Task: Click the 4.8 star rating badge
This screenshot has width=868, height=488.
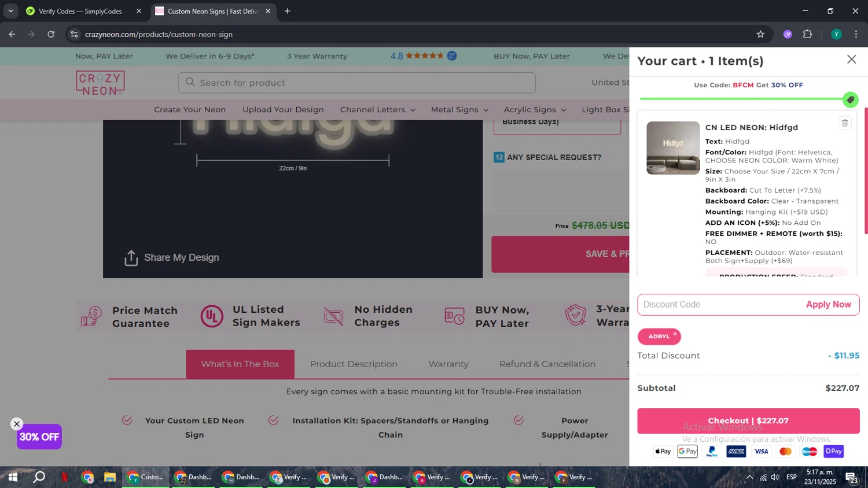Action: (x=424, y=56)
